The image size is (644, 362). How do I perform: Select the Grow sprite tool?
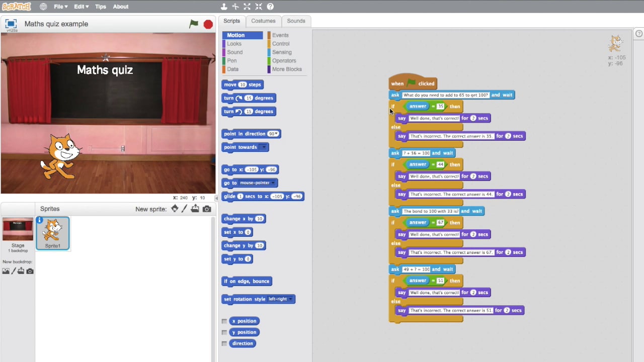pos(247,7)
